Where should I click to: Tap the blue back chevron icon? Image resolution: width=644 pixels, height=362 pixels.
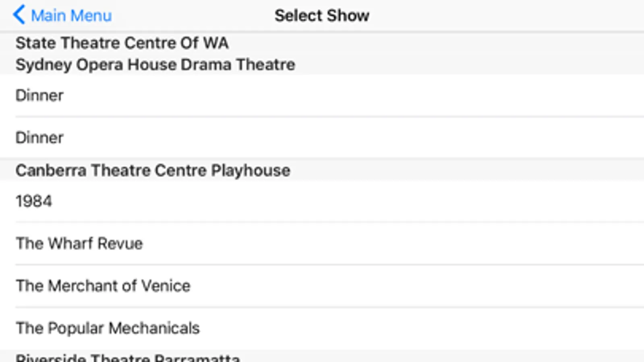19,15
